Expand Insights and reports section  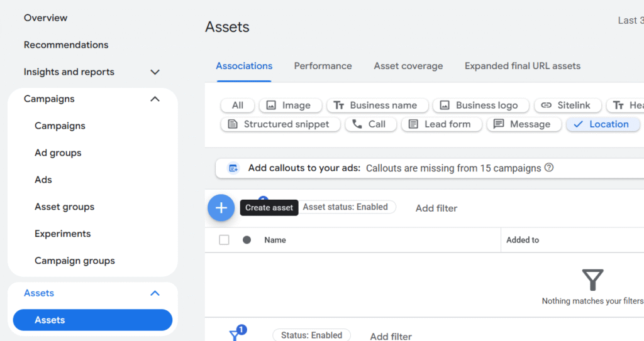pyautogui.click(x=155, y=72)
